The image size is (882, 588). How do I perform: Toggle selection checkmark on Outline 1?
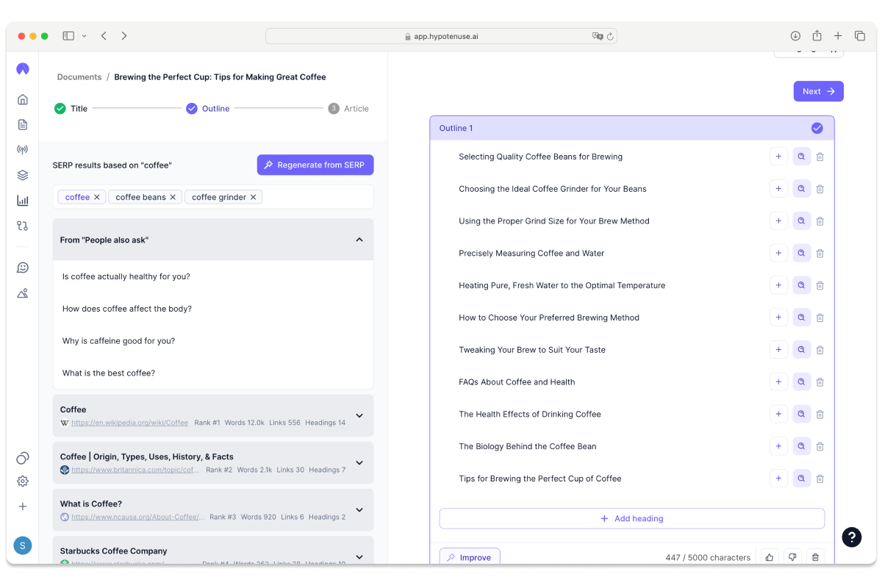coord(817,127)
